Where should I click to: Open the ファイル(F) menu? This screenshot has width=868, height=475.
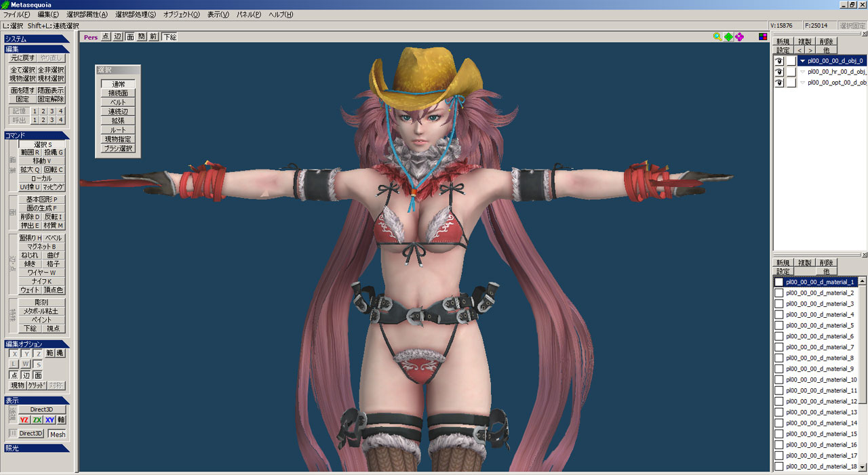click(17, 15)
